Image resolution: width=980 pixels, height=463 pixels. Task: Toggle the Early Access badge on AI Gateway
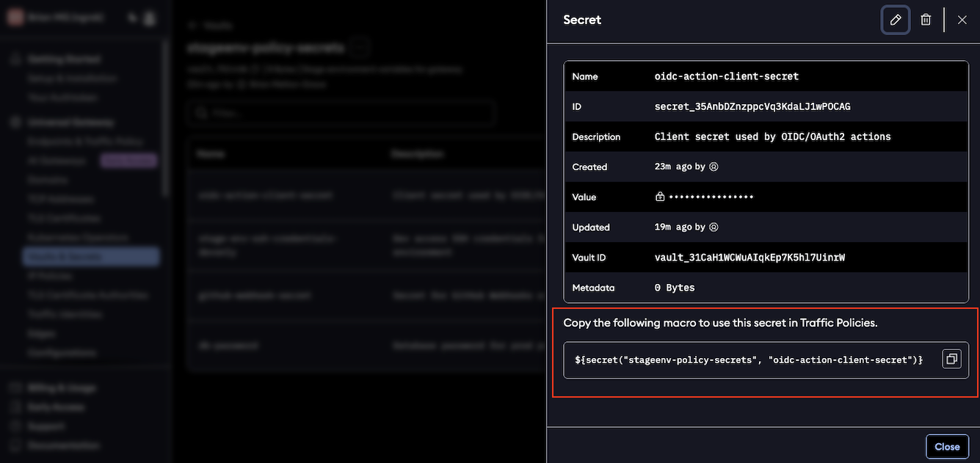128,160
